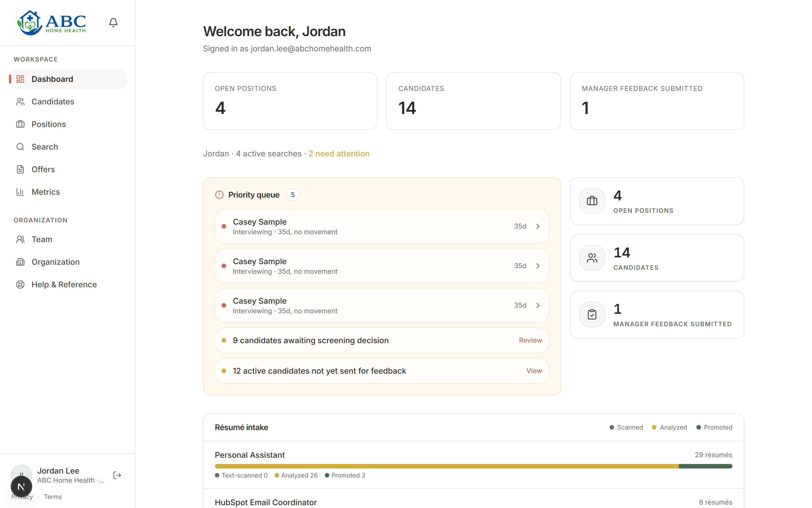This screenshot has width=812, height=508.
Task: Click the Dashboard grid icon
Action: [x=20, y=79]
